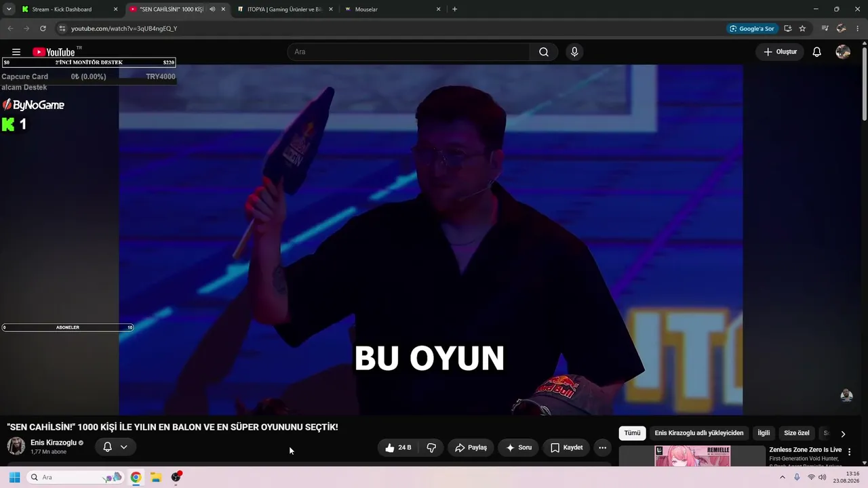Bookmark this page with the star
Screen dimensions: 868x488
802,28
